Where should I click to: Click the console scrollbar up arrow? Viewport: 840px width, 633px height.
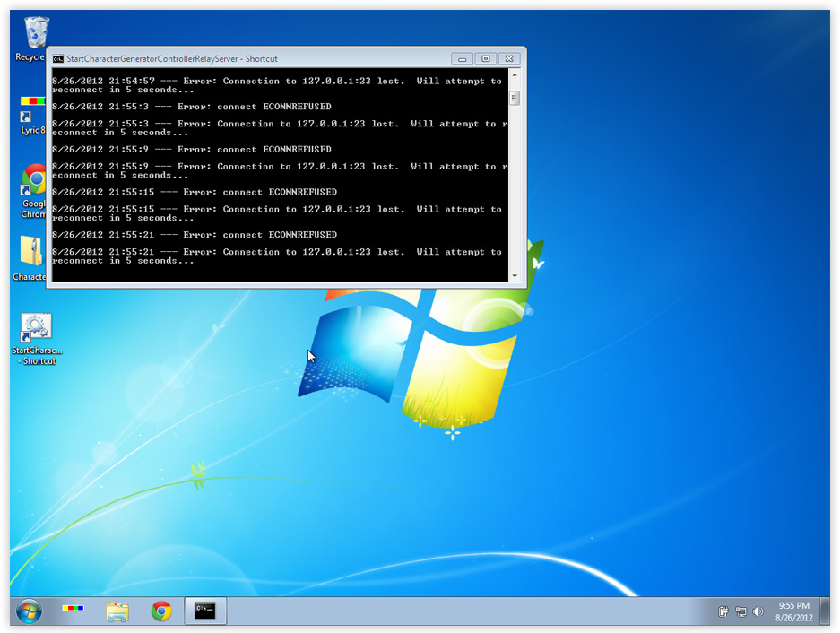point(515,75)
